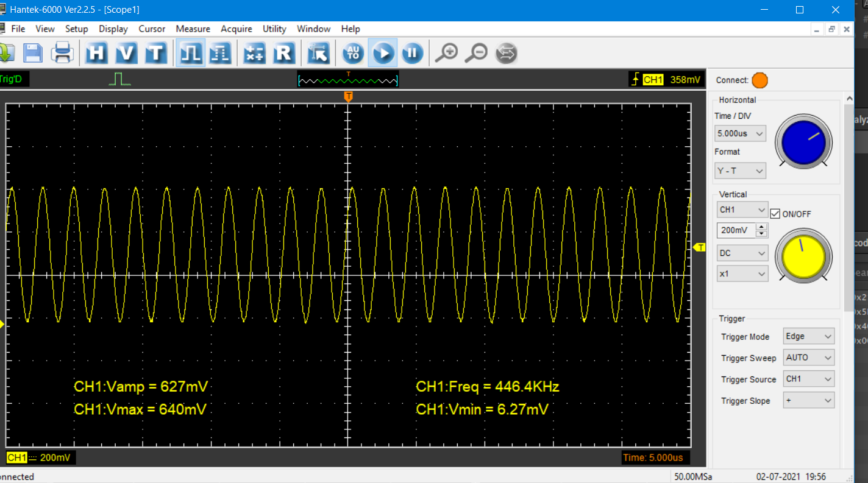
Task: Click the Reference (R) waveform icon
Action: point(284,53)
